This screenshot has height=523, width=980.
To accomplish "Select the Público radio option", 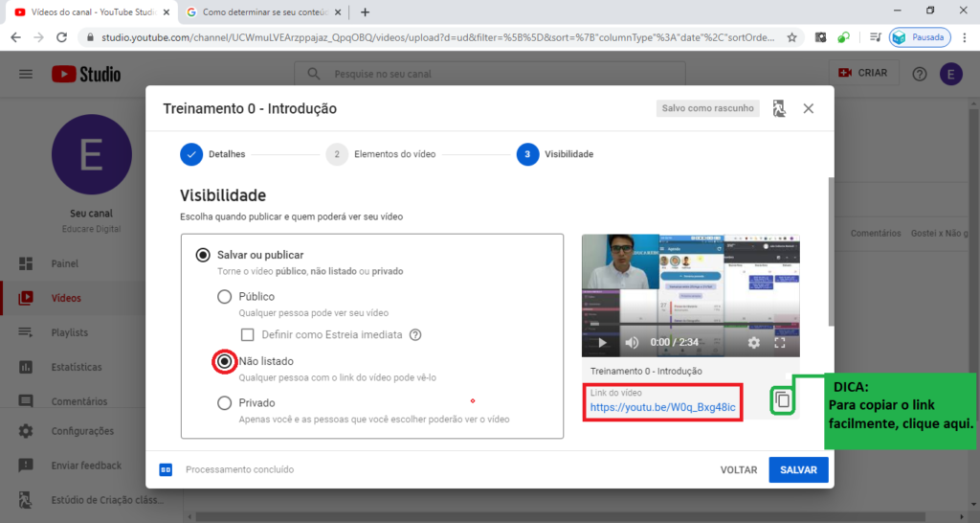I will coord(225,297).
